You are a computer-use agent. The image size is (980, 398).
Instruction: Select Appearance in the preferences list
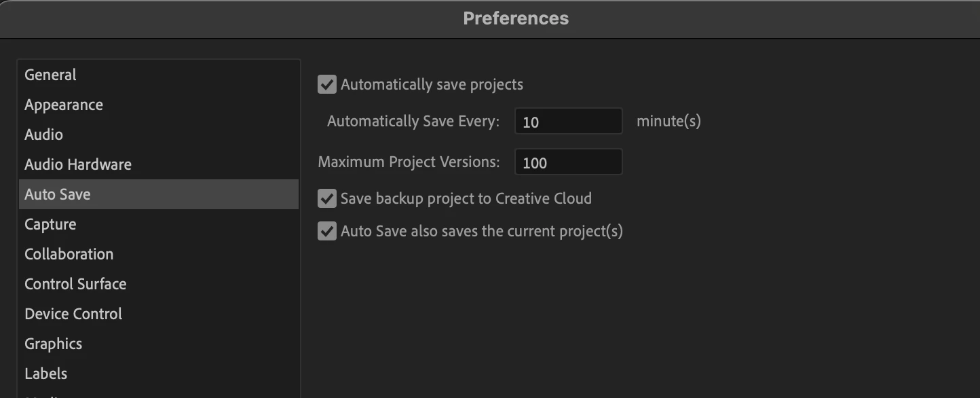coord(64,105)
